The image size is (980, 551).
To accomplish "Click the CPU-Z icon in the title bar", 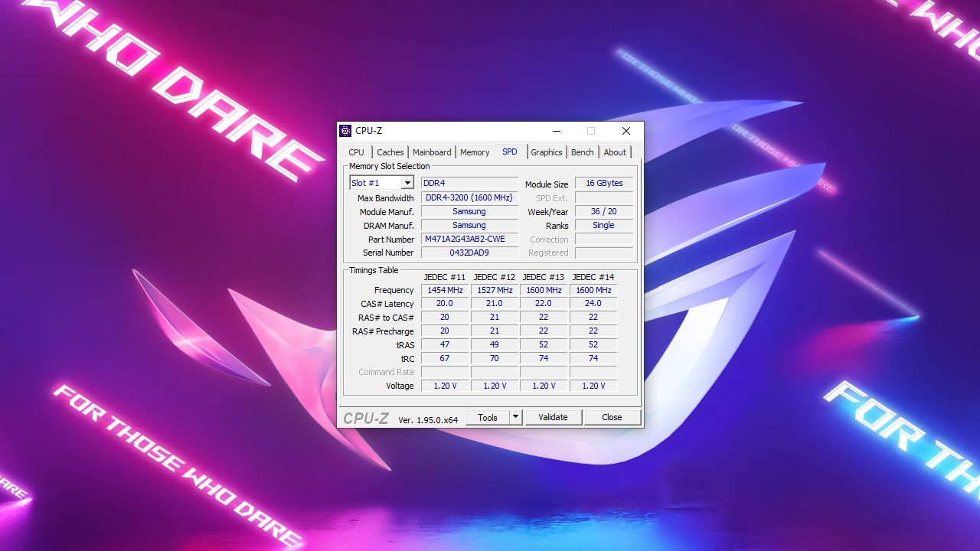I will point(345,131).
